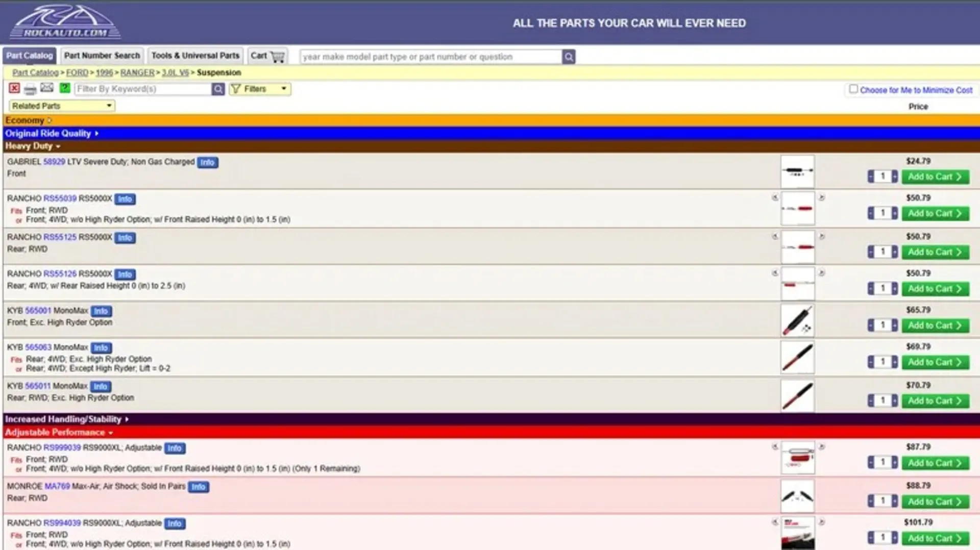Click the printer icon

click(x=30, y=89)
